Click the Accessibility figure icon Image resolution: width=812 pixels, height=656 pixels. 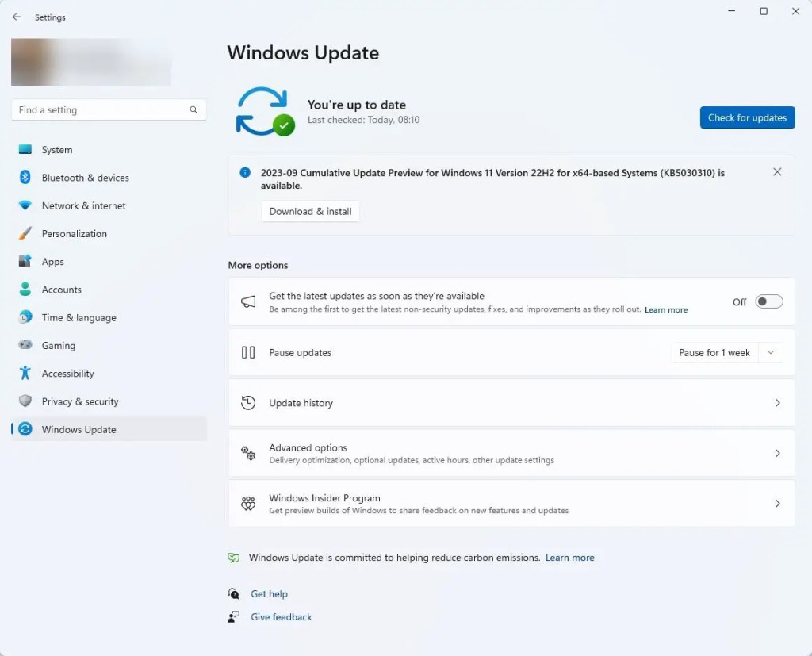(25, 373)
